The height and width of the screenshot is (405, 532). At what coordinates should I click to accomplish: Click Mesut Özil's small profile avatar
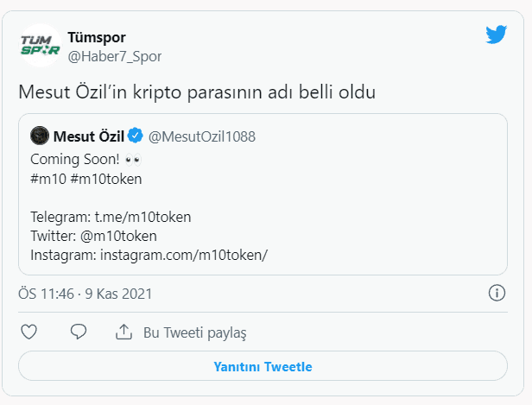[39, 136]
